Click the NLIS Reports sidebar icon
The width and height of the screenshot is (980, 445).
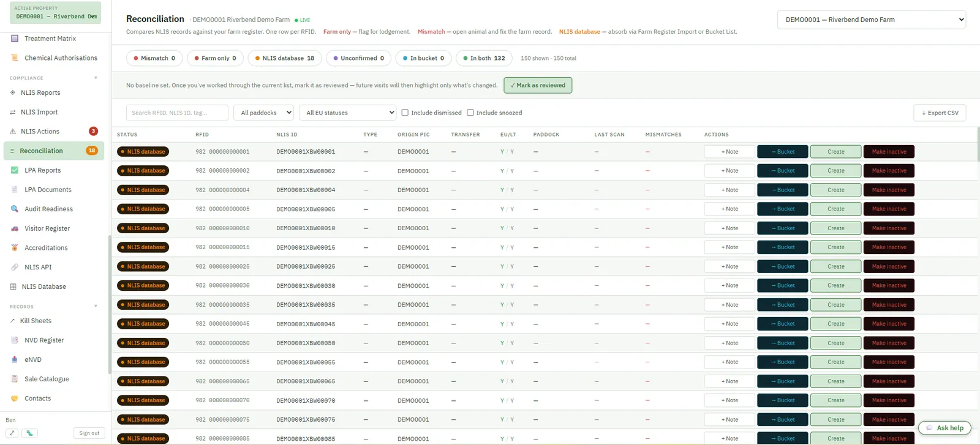(13, 92)
